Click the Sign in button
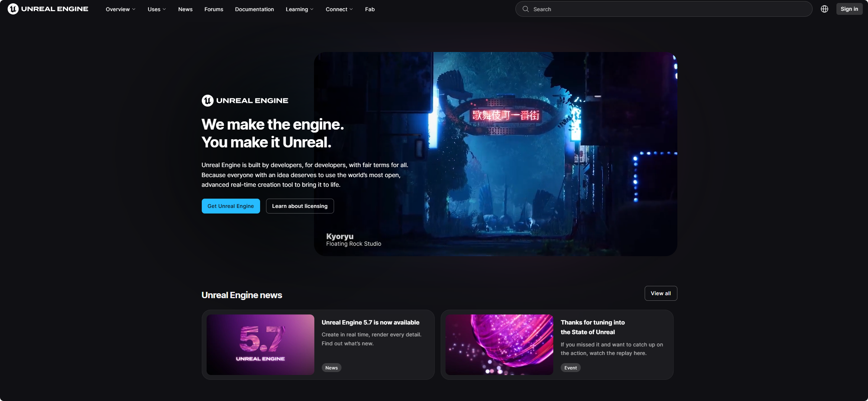Viewport: 868px width, 401px height. point(849,9)
